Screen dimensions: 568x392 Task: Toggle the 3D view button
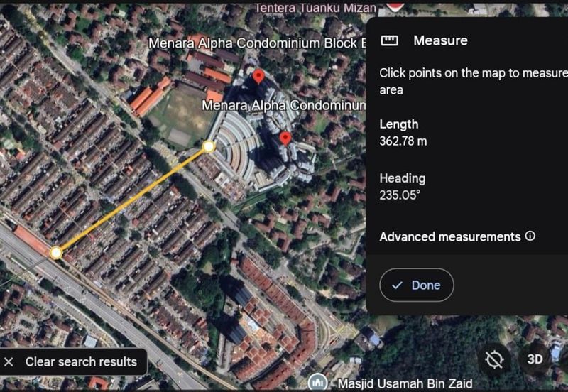535,359
